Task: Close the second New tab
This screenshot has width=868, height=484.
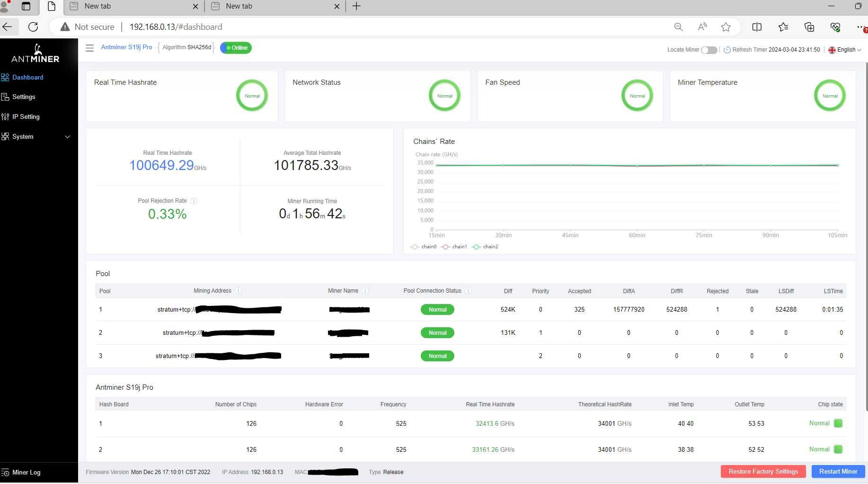Action: coord(337,6)
